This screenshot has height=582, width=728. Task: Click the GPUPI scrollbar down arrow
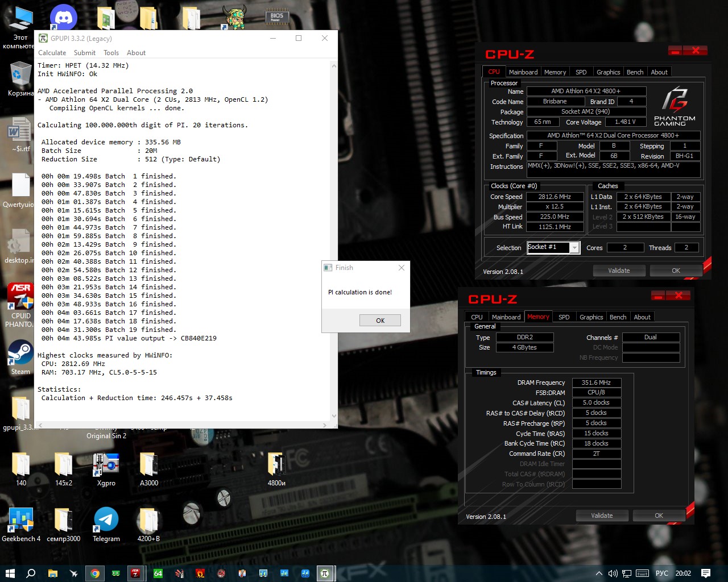334,416
